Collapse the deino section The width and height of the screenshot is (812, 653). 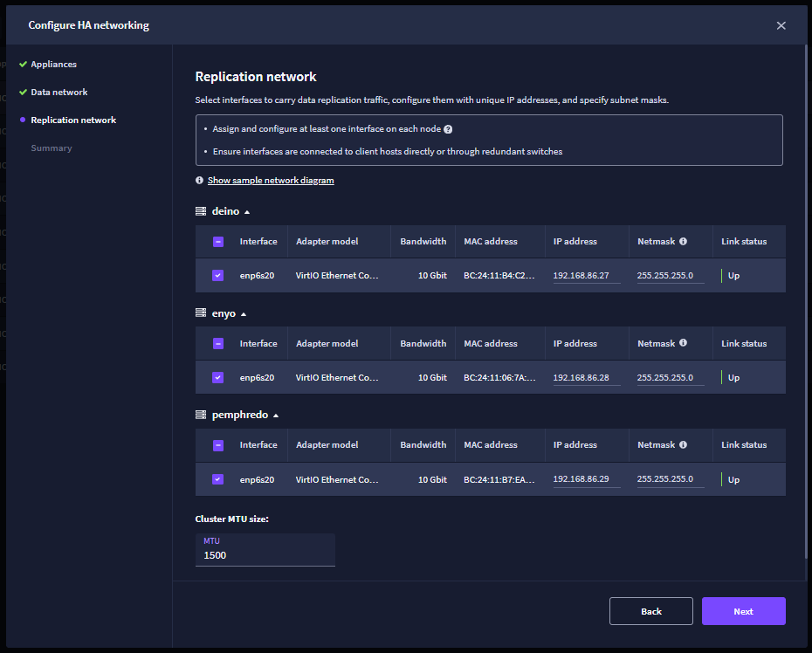pos(247,212)
